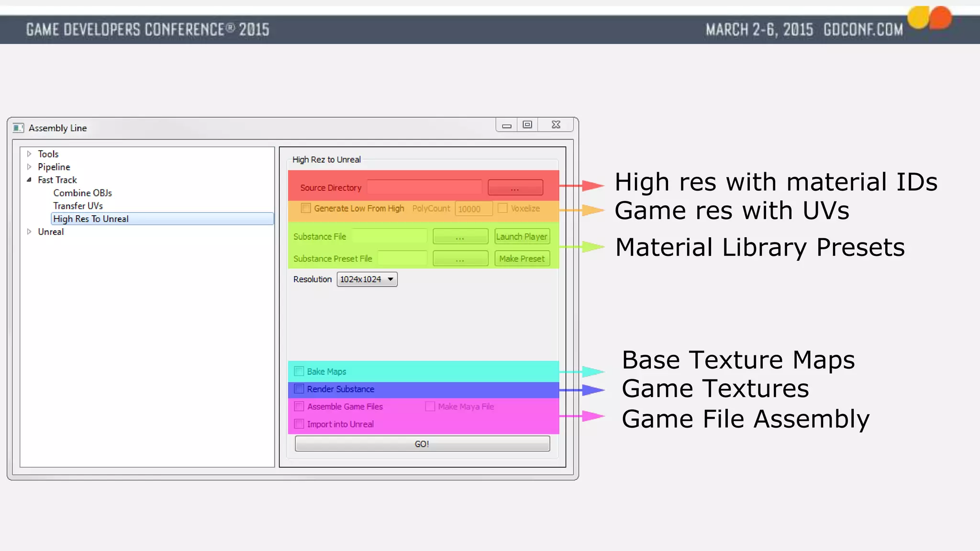
Task: Browse for the Substance Preset File
Action: (x=460, y=258)
